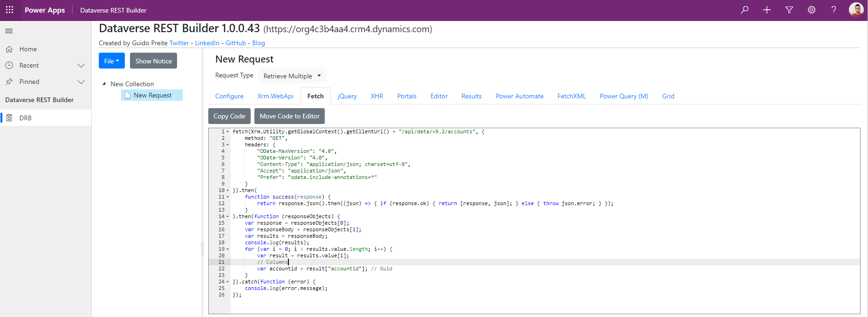Open the Twitter link
The height and width of the screenshot is (317, 868).
(x=179, y=43)
